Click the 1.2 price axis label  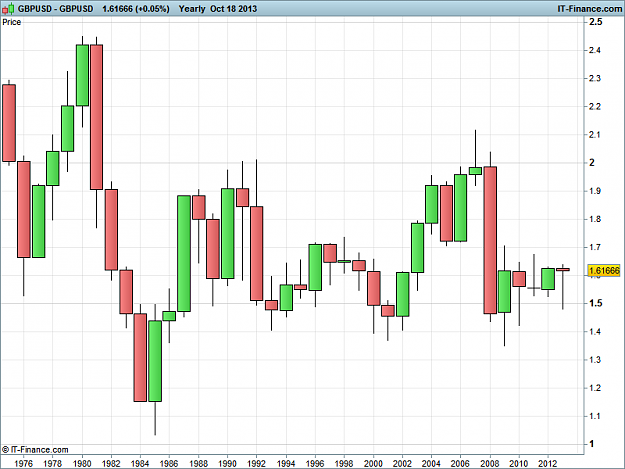click(594, 388)
